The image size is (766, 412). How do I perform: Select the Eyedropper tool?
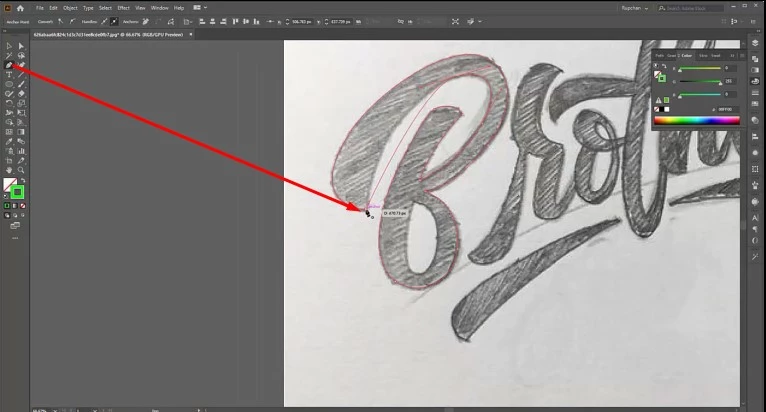pos(9,141)
